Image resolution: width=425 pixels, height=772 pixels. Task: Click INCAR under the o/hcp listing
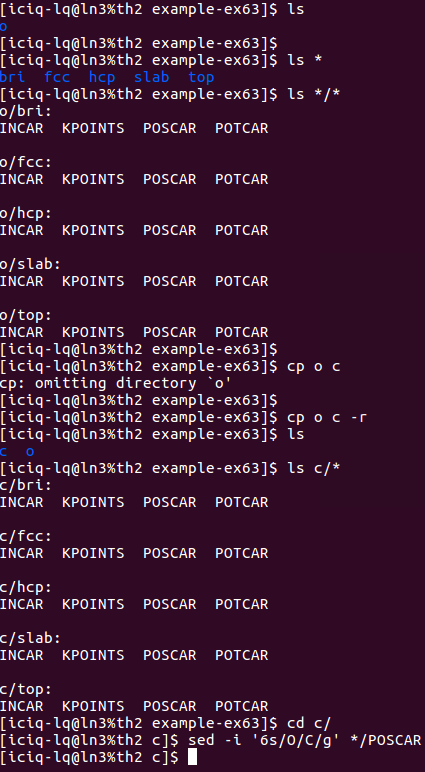tap(22, 230)
